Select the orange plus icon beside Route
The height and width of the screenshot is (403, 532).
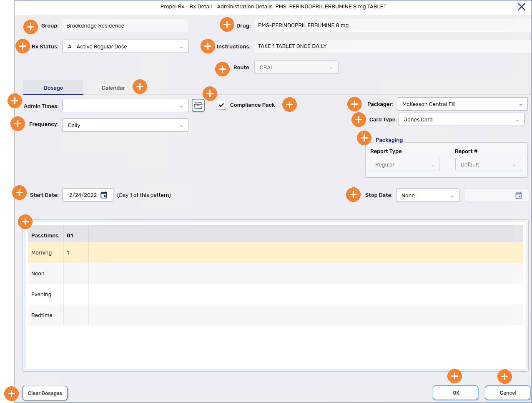pyautogui.click(x=222, y=69)
